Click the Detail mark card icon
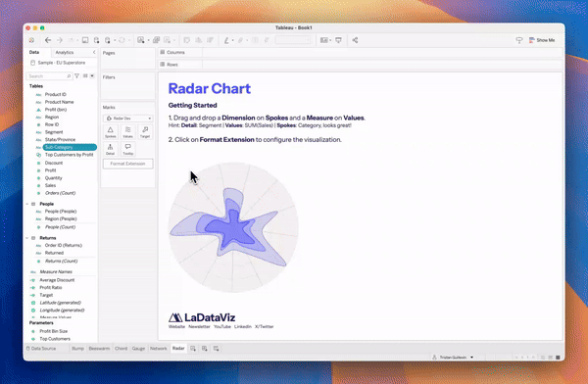This screenshot has height=384, width=588. (x=110, y=149)
